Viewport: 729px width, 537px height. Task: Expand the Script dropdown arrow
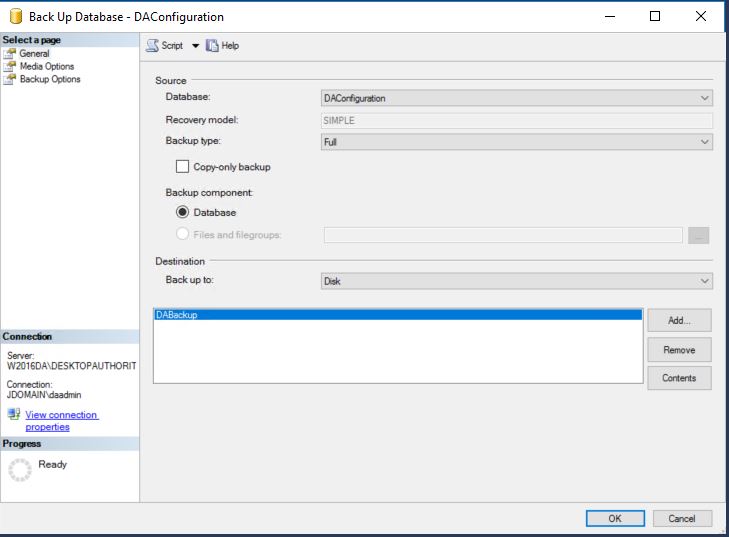[x=195, y=46]
